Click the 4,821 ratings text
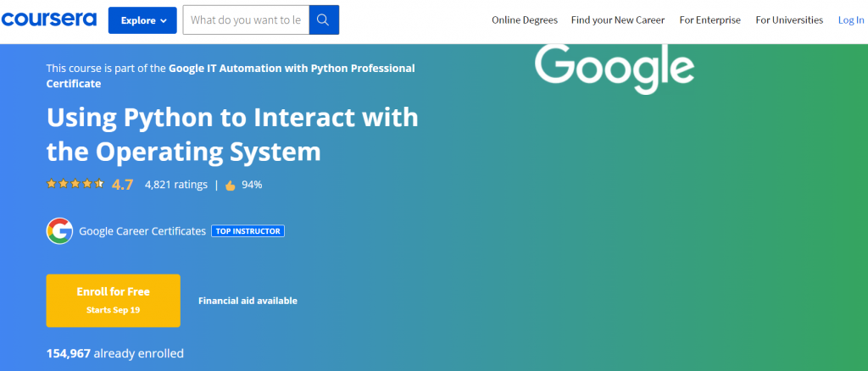868x371 pixels. [176, 185]
